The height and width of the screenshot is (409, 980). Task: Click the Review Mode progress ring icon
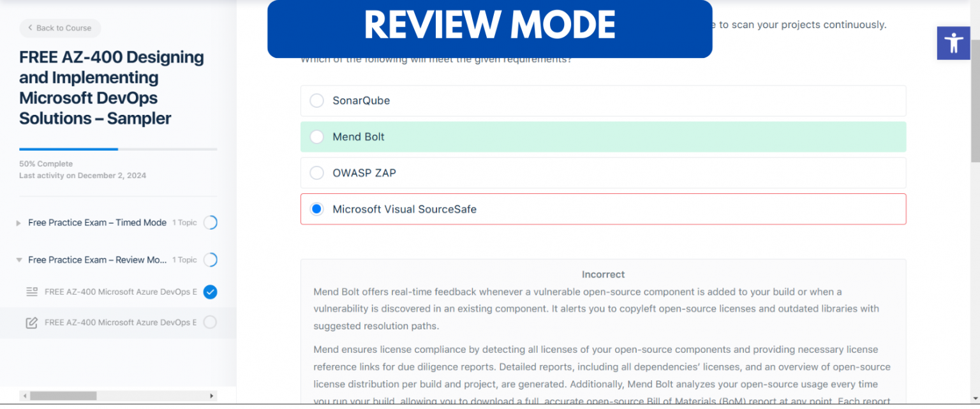point(210,260)
